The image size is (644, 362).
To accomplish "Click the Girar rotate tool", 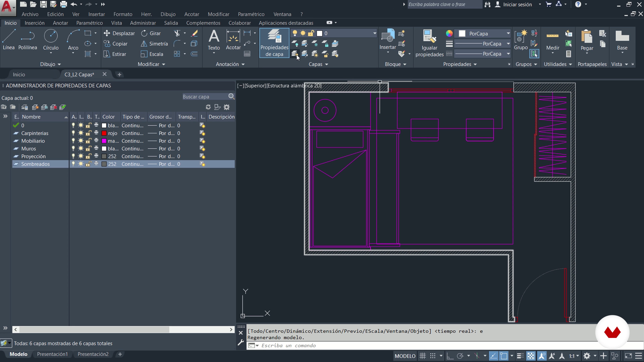I will pos(151,33).
